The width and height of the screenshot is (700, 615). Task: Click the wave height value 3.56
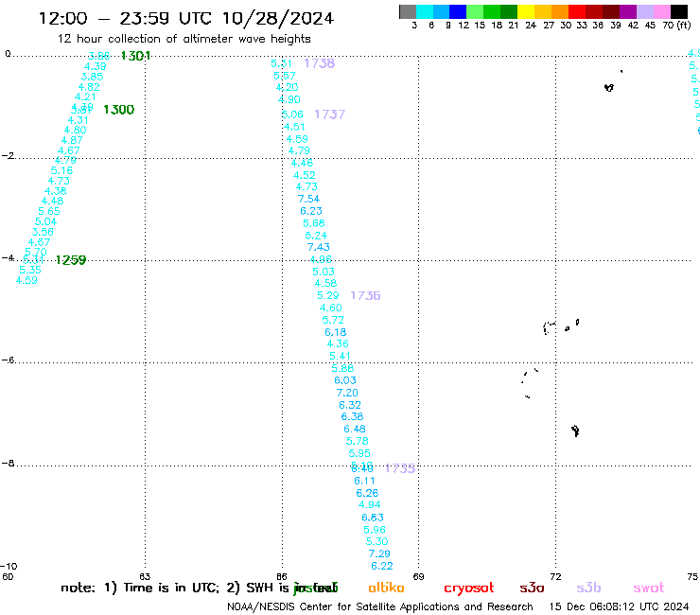[x=43, y=232]
